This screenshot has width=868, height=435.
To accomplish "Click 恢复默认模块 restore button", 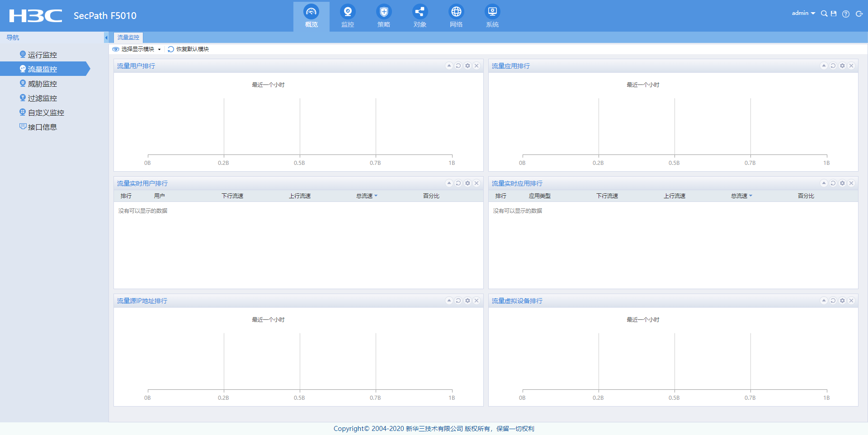I will tap(189, 49).
